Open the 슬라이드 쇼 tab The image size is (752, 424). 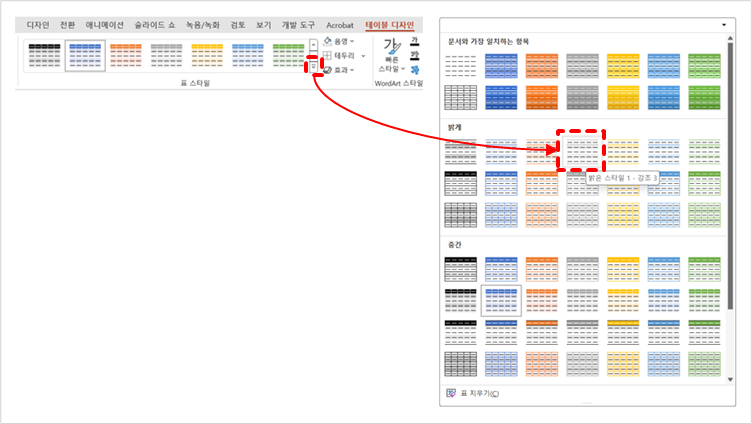(154, 25)
